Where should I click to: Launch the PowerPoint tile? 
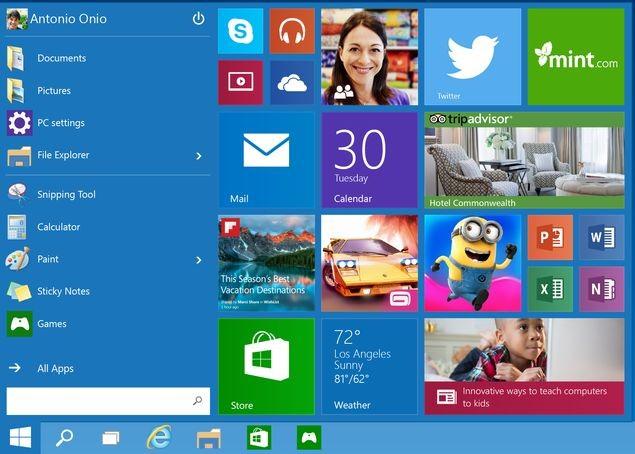tap(549, 237)
